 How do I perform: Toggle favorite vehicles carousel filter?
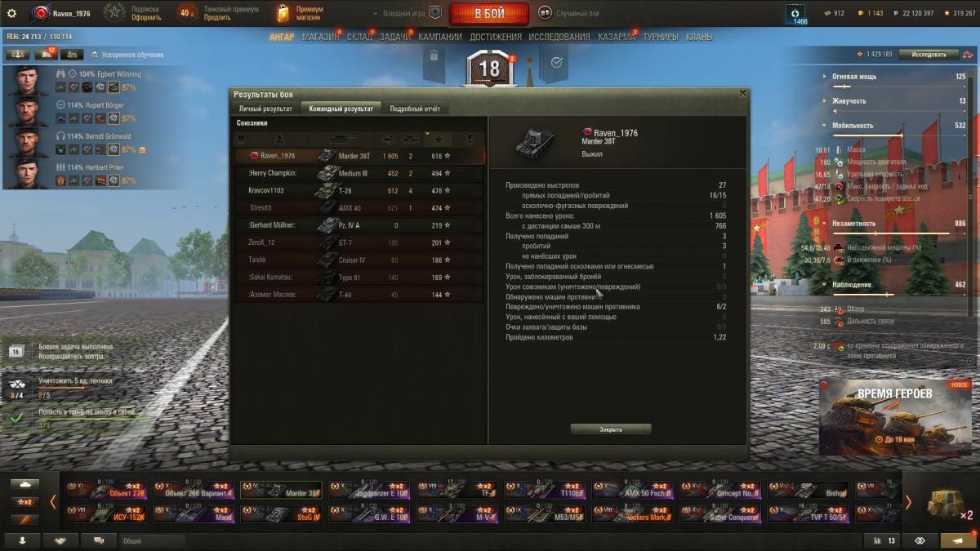coord(24,519)
